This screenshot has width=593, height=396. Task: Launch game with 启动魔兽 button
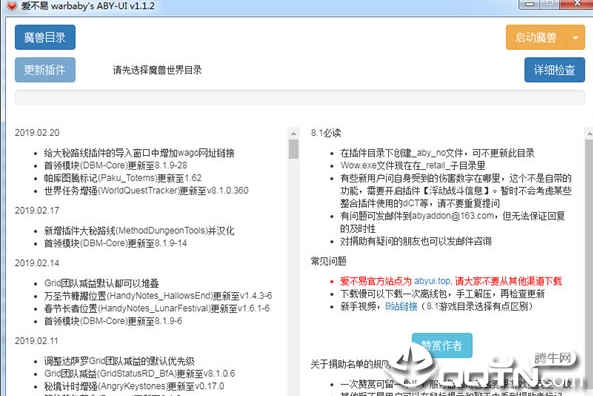point(536,37)
